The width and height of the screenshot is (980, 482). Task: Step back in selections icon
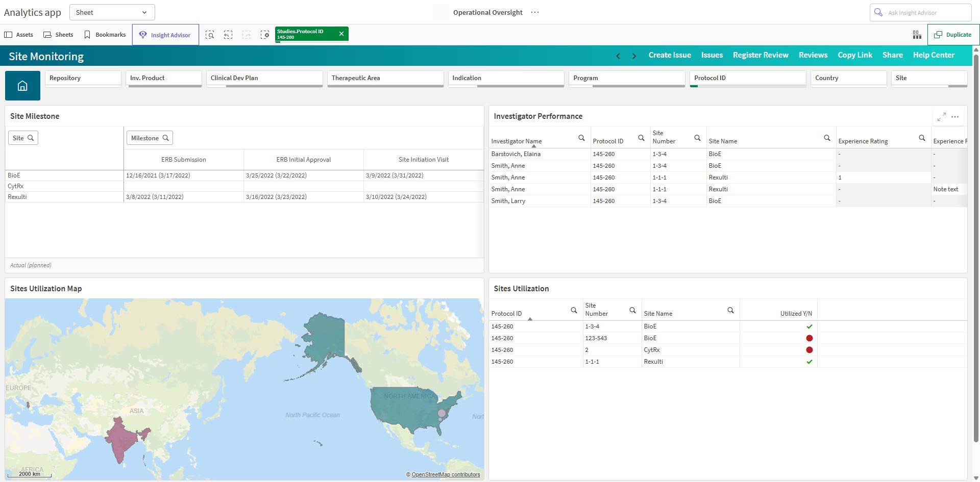coord(228,35)
